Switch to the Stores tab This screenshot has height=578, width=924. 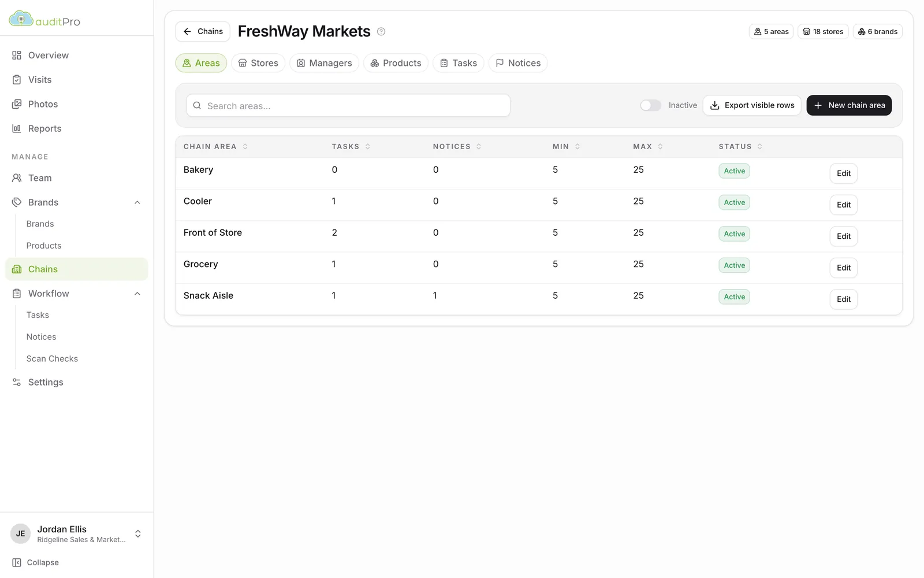(258, 63)
